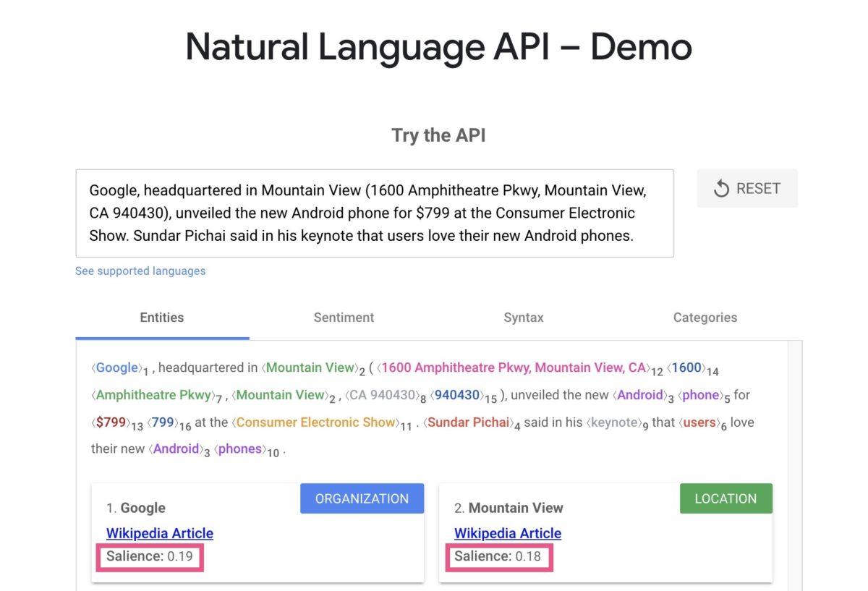868x591 pixels.
Task: Click the '799' number entity numbered 16
Action: coord(163,422)
